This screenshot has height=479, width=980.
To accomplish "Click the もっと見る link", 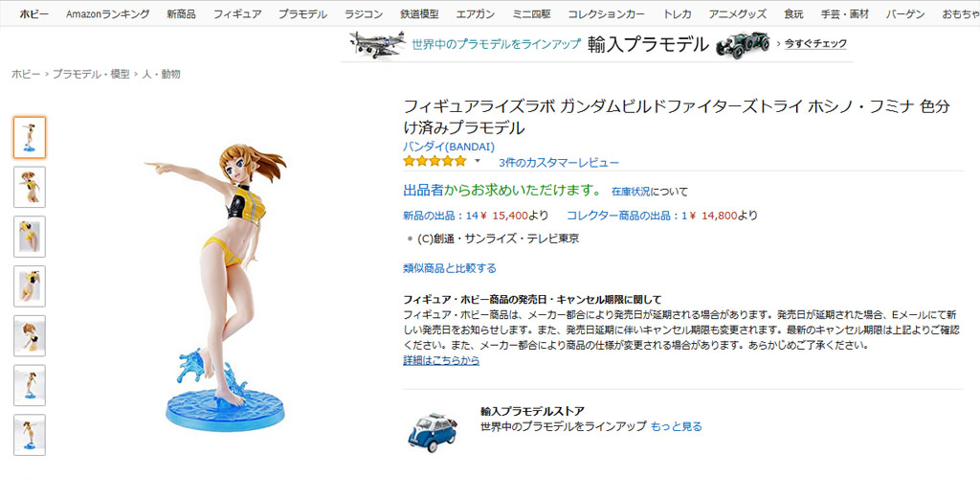I will (677, 426).
